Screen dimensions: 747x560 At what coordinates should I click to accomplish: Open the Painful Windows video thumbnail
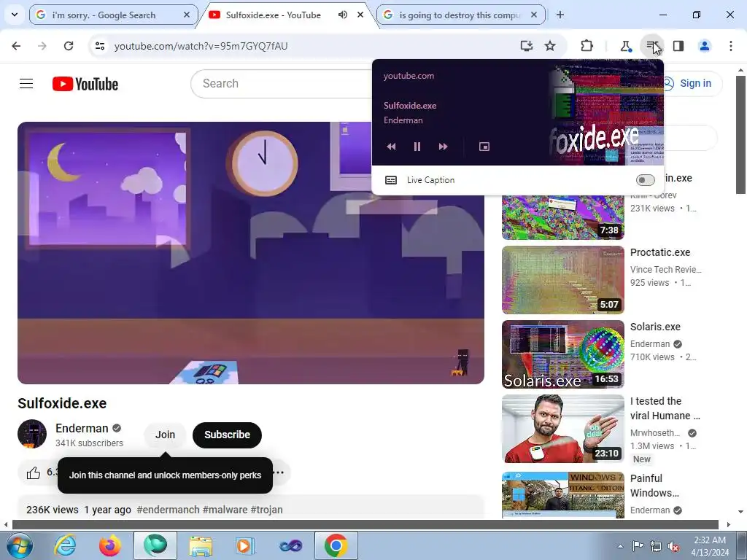click(x=562, y=495)
